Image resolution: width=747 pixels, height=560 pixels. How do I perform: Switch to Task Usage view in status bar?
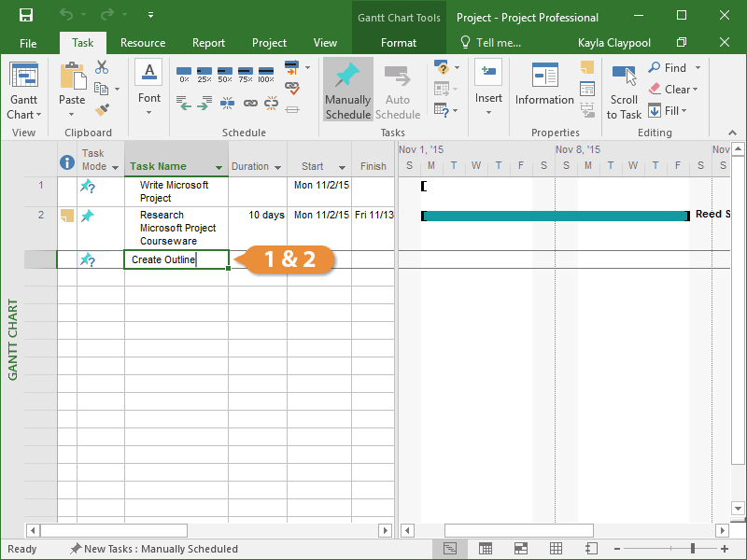pos(486,549)
